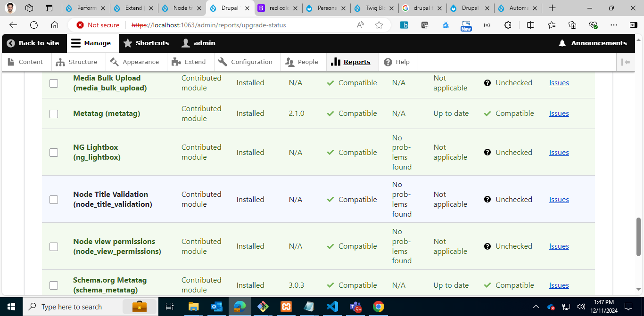This screenshot has width=644, height=316.
Task: Open the Reports admin menu
Action: click(x=351, y=62)
